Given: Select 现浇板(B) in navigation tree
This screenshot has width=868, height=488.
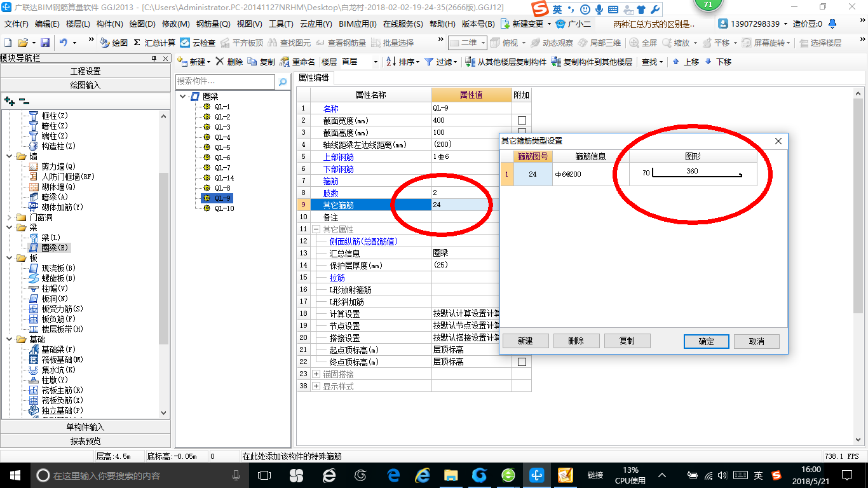Looking at the screenshot, I should [58, 268].
